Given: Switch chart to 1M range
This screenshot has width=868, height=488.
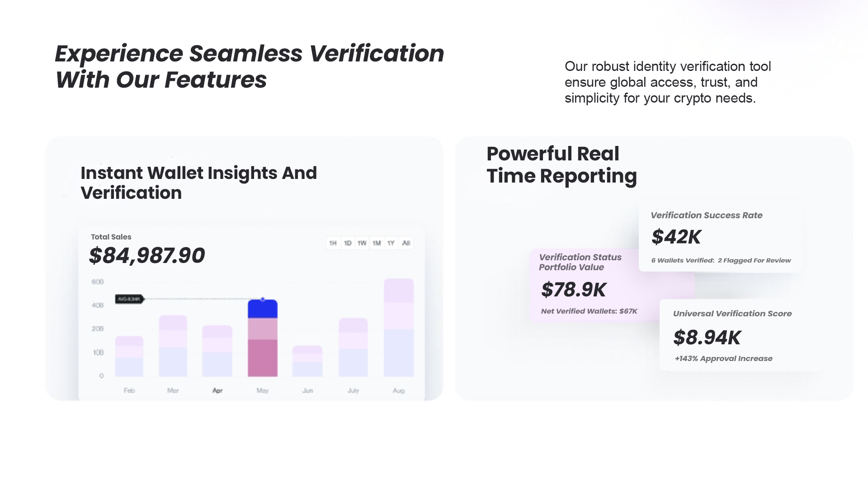Looking at the screenshot, I should [x=376, y=243].
